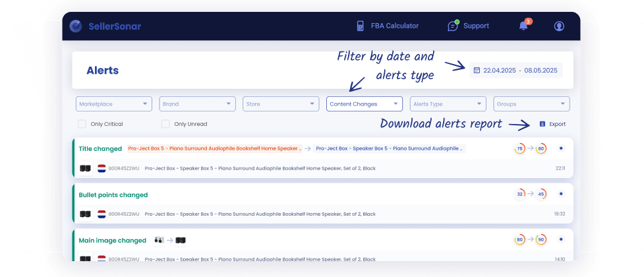Screen dimensions: 644x277
Task: Toggle unread dot on Title changed alert
Action: (x=561, y=148)
